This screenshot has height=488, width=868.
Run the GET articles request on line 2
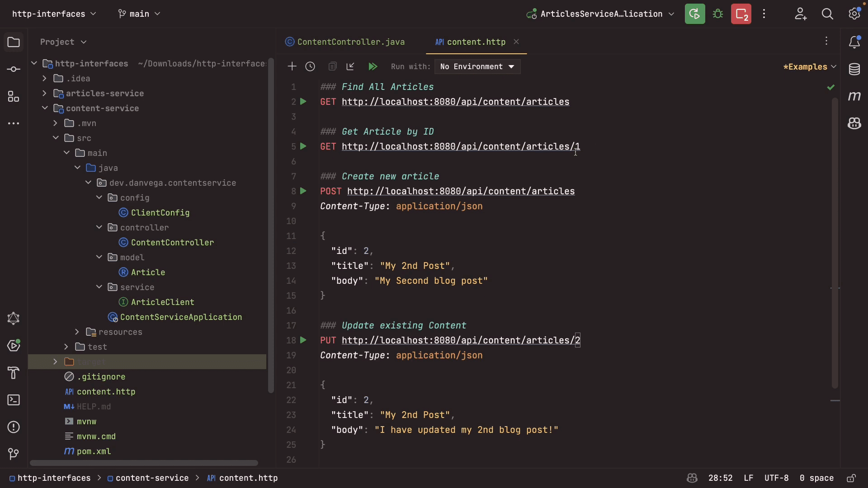303,102
